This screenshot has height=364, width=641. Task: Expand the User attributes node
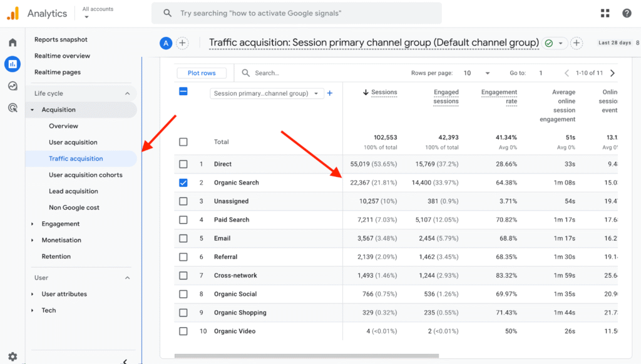click(33, 294)
